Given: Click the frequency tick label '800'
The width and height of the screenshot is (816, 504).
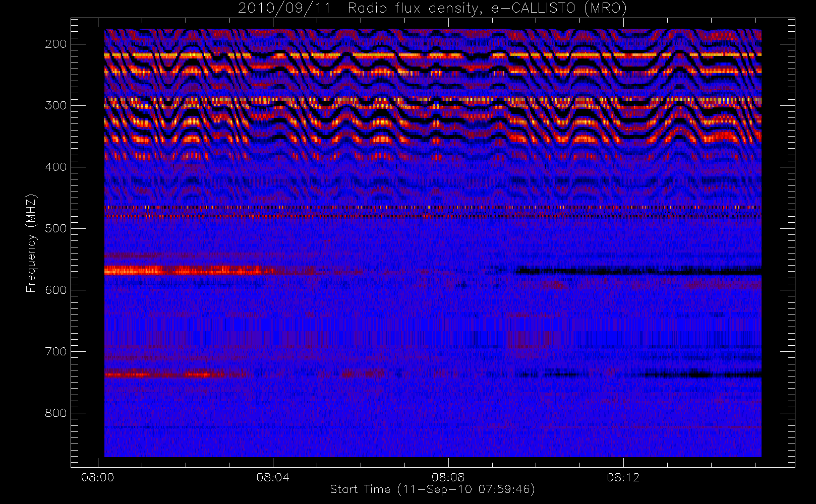Looking at the screenshot, I should point(56,413).
